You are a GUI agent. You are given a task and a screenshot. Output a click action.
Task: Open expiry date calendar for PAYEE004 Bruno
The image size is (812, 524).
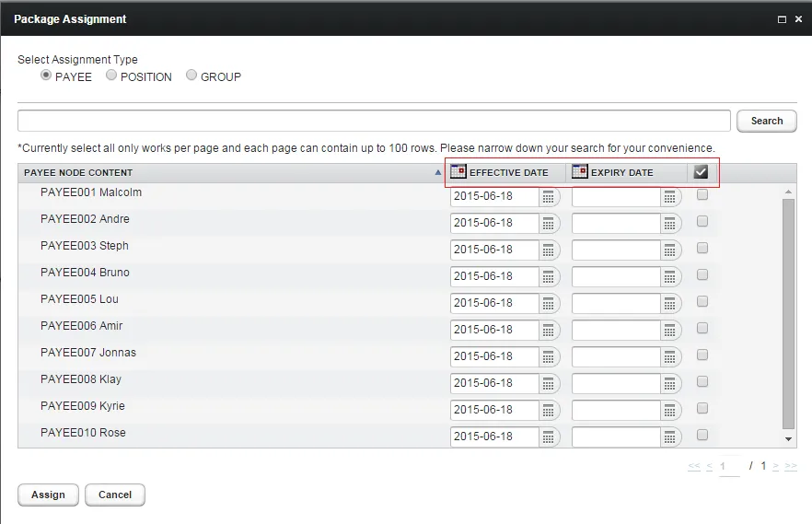point(669,277)
